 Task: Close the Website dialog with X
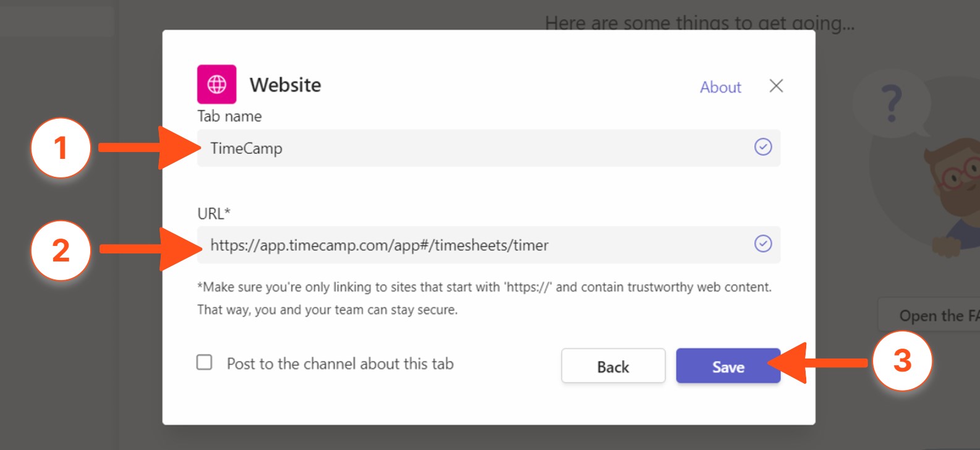(x=776, y=86)
